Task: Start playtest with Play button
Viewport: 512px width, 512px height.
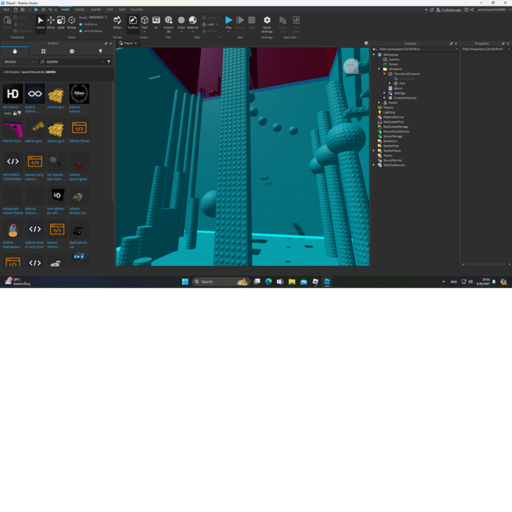Action: [229, 22]
